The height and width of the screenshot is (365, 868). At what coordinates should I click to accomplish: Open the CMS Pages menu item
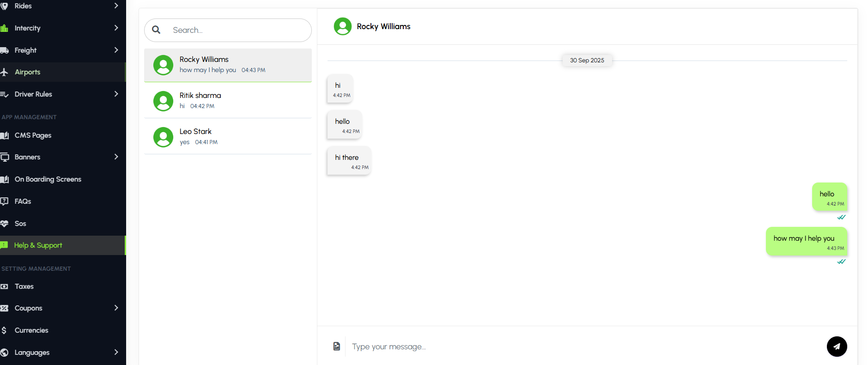(33, 135)
